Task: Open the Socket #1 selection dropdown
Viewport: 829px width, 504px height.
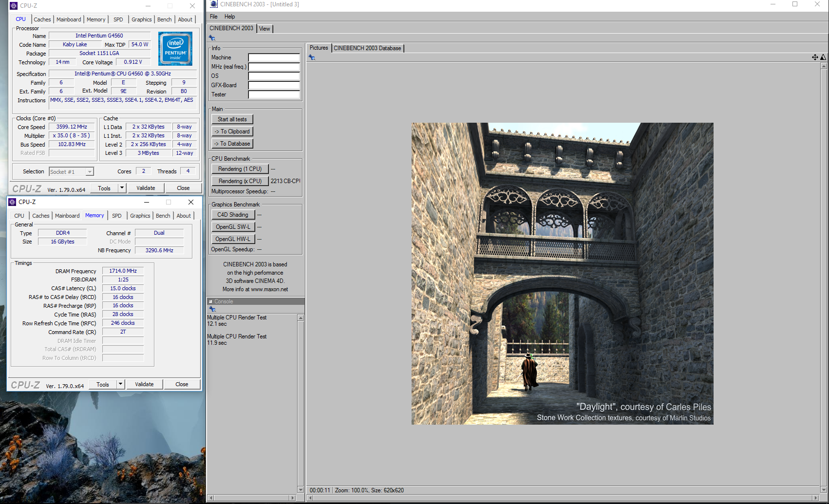Action: (x=90, y=172)
